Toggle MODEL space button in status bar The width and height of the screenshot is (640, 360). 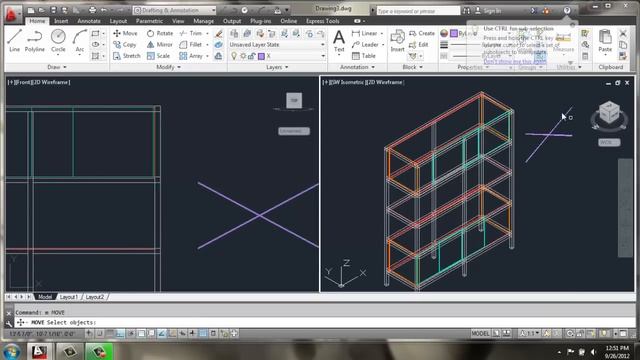click(x=480, y=333)
